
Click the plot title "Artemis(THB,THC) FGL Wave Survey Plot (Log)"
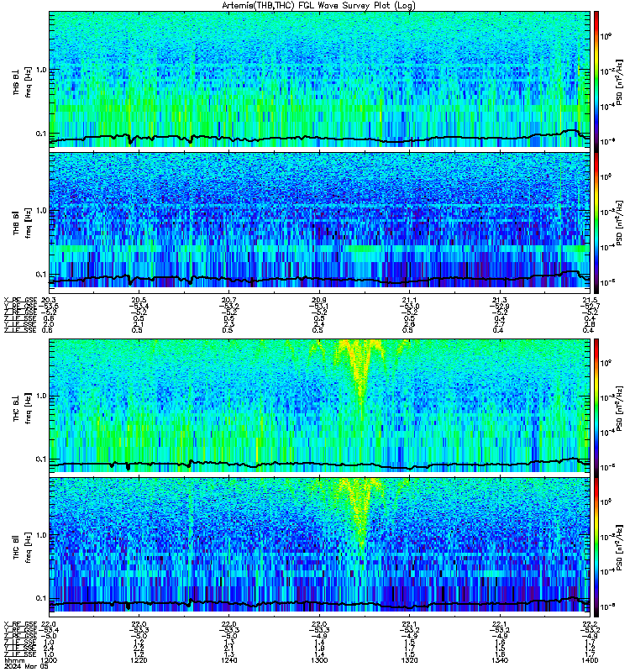coord(318,6)
